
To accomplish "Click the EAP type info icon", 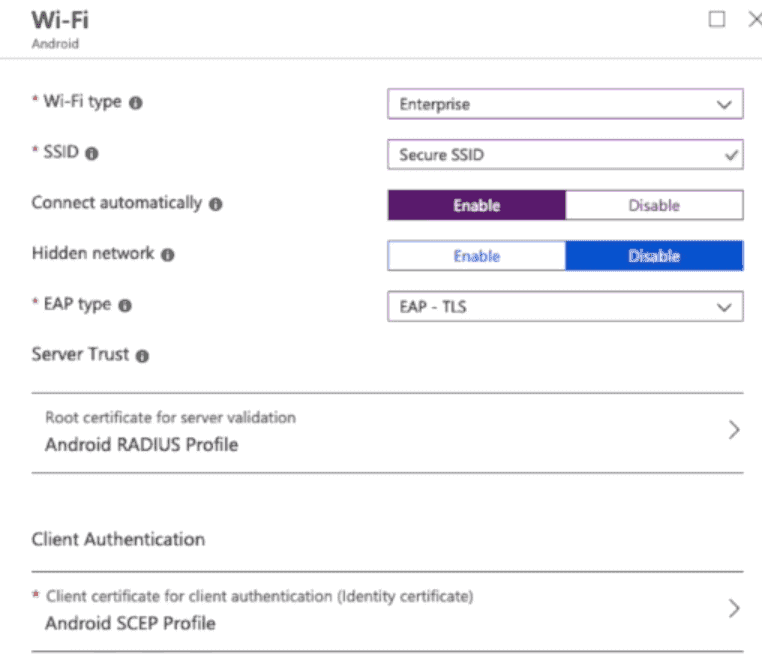I will click(x=125, y=305).
